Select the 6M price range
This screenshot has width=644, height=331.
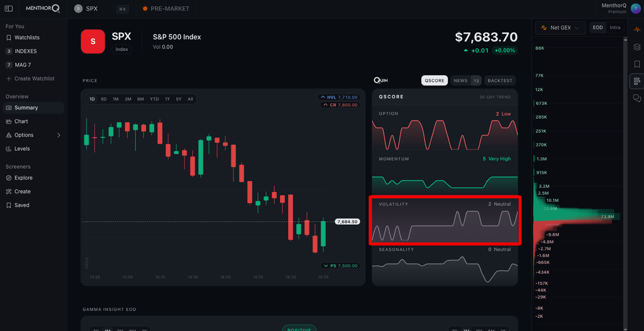click(140, 99)
